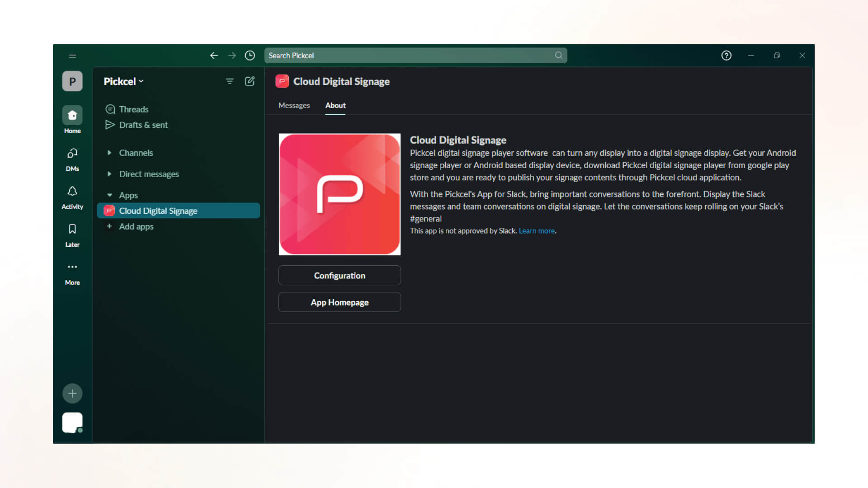Collapse the Apps section
868x488 pixels.
(x=109, y=194)
